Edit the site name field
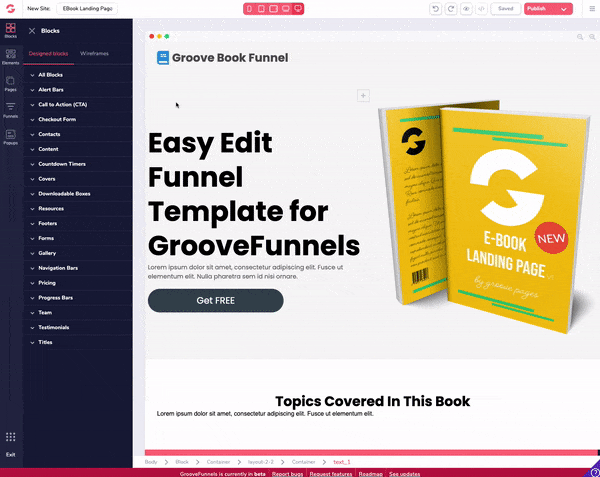 [x=87, y=8]
